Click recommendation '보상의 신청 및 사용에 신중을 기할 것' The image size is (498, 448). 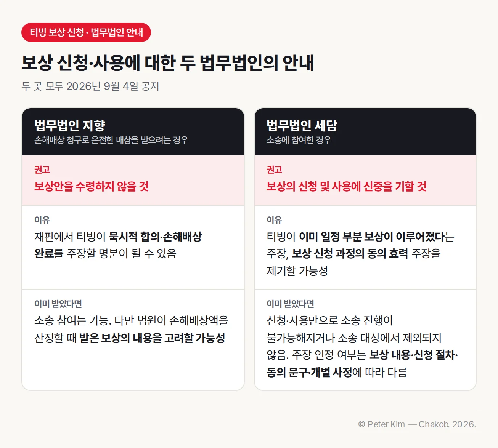pyautogui.click(x=347, y=187)
